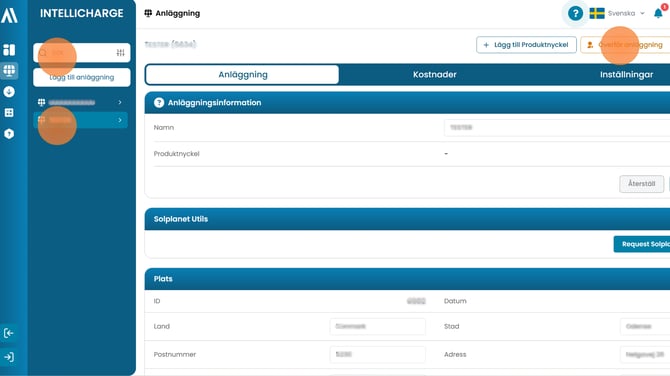Open the notifications bell icon
This screenshot has height=376, width=670.
(x=658, y=13)
